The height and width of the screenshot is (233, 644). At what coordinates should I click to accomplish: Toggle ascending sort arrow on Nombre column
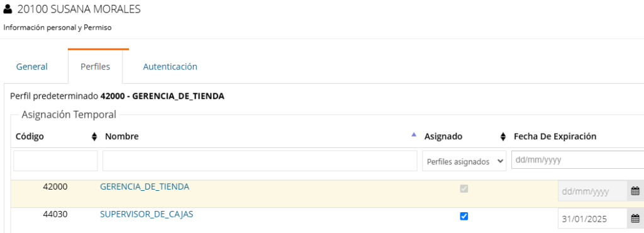click(x=414, y=134)
